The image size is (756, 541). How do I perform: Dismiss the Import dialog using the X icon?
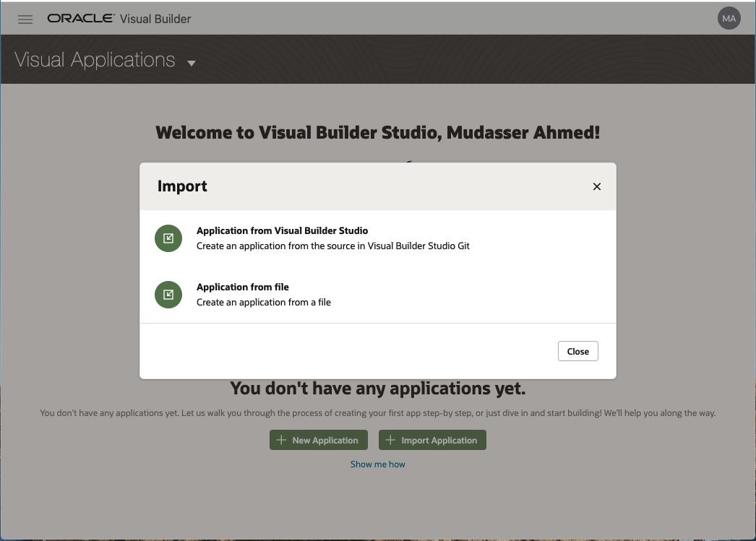[x=596, y=186]
